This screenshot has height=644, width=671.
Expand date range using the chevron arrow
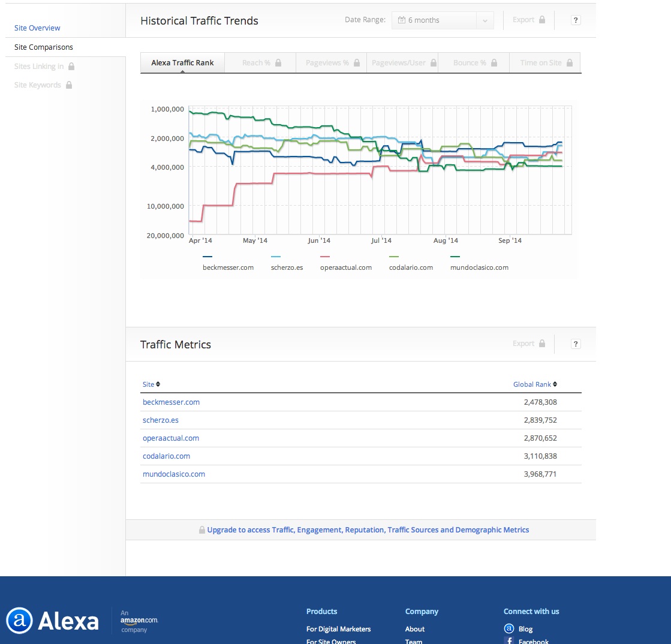click(x=485, y=20)
